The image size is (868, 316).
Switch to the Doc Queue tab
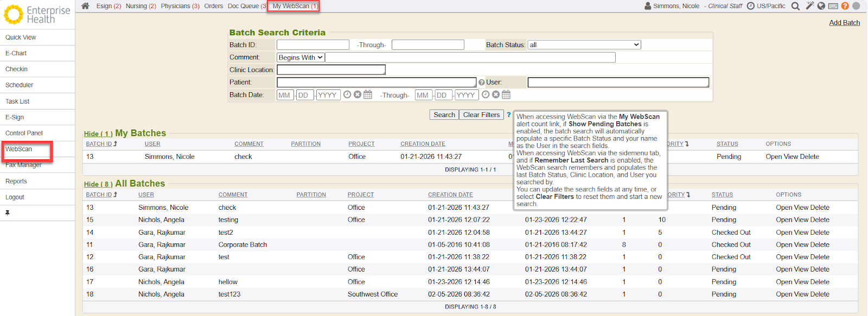click(247, 6)
